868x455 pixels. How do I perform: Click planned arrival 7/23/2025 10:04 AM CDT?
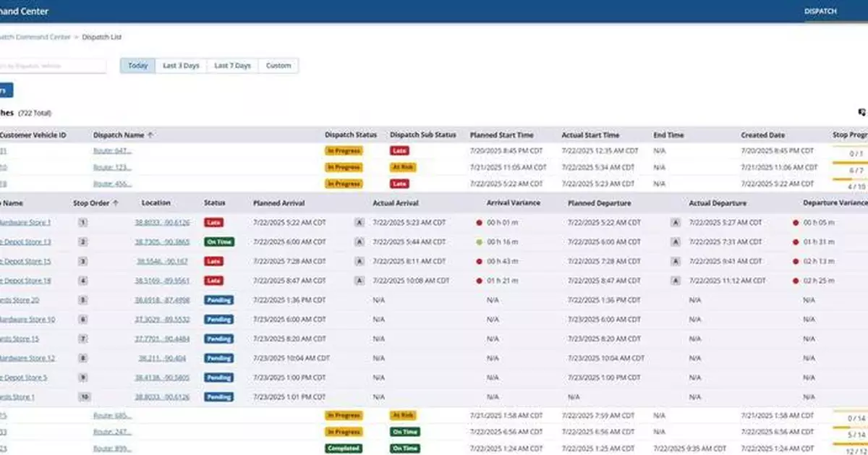[x=292, y=358]
